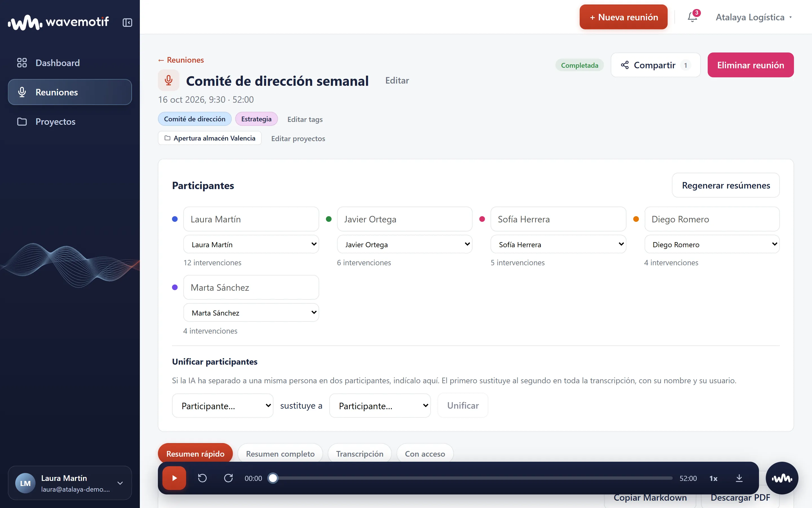This screenshot has width=812, height=508.
Task: Switch to Con acceso tab
Action: pos(425,454)
